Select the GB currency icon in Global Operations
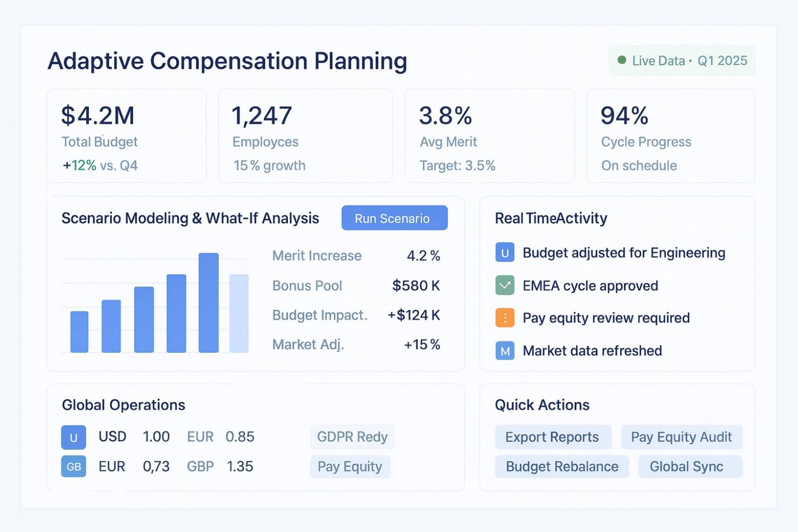The height and width of the screenshot is (532, 798). point(73,467)
